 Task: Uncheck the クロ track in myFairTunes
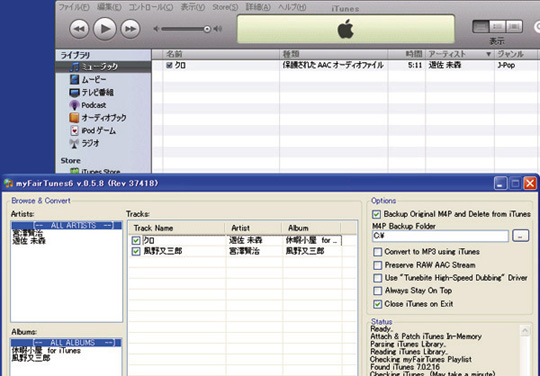(x=136, y=240)
